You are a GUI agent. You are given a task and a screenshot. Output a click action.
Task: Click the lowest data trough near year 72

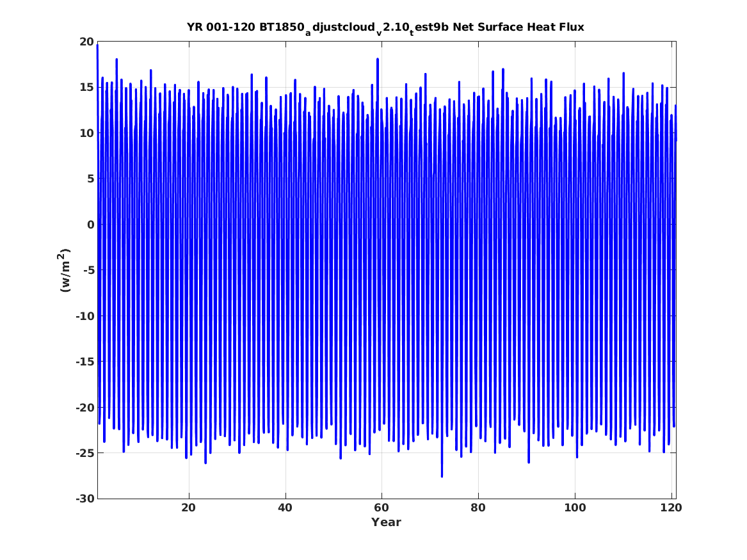(442, 476)
